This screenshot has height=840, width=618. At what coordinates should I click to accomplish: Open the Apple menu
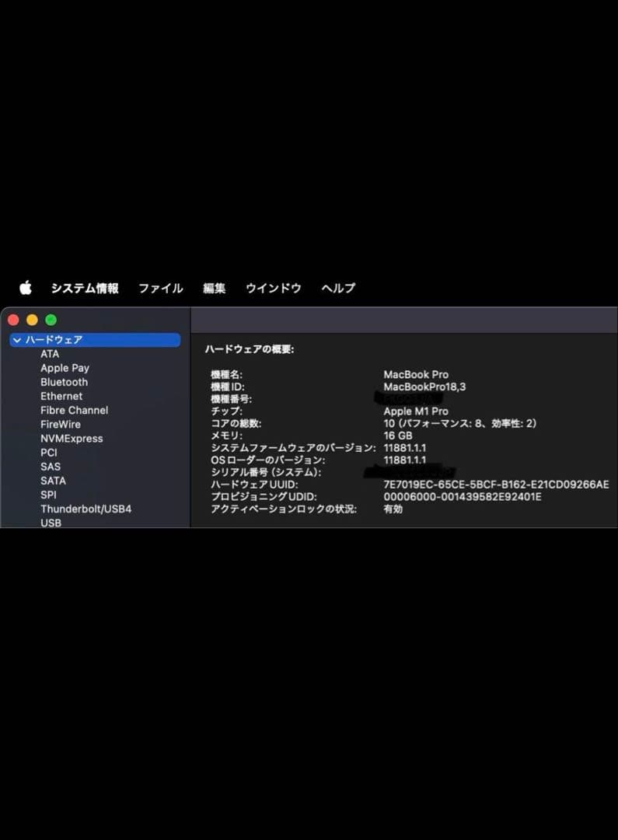point(25,289)
